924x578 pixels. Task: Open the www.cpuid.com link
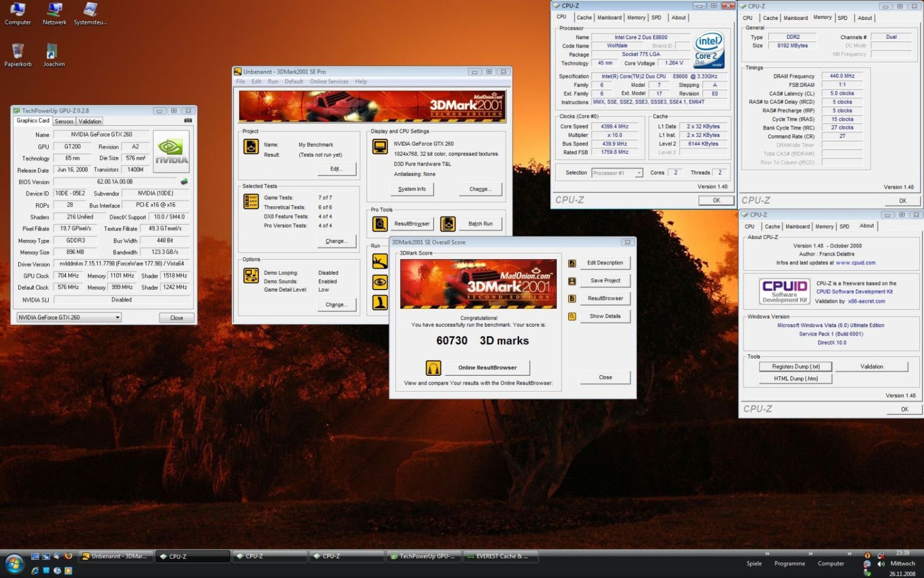[x=856, y=263]
